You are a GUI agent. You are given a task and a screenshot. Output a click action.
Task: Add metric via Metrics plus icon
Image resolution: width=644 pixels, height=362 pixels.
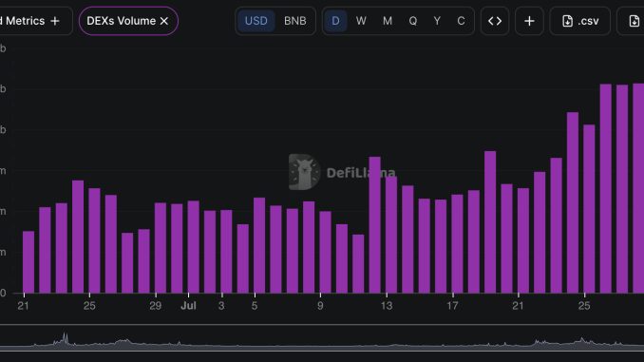55,21
